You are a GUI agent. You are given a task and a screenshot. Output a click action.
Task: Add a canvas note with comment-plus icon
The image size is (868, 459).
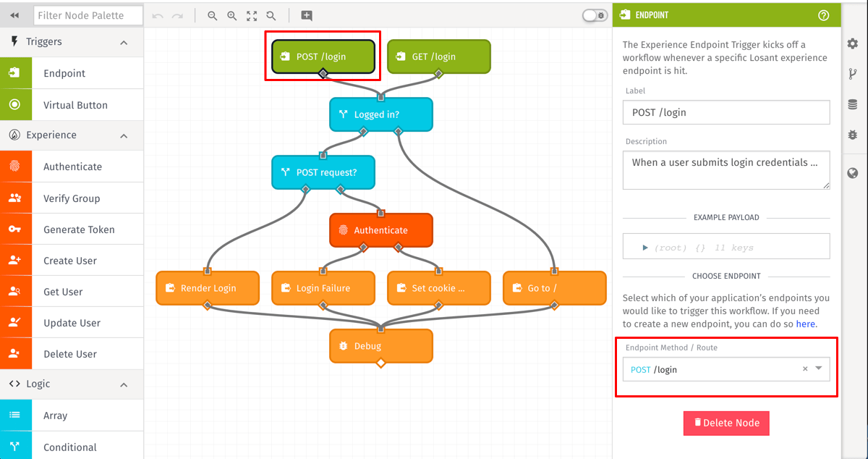(x=307, y=15)
